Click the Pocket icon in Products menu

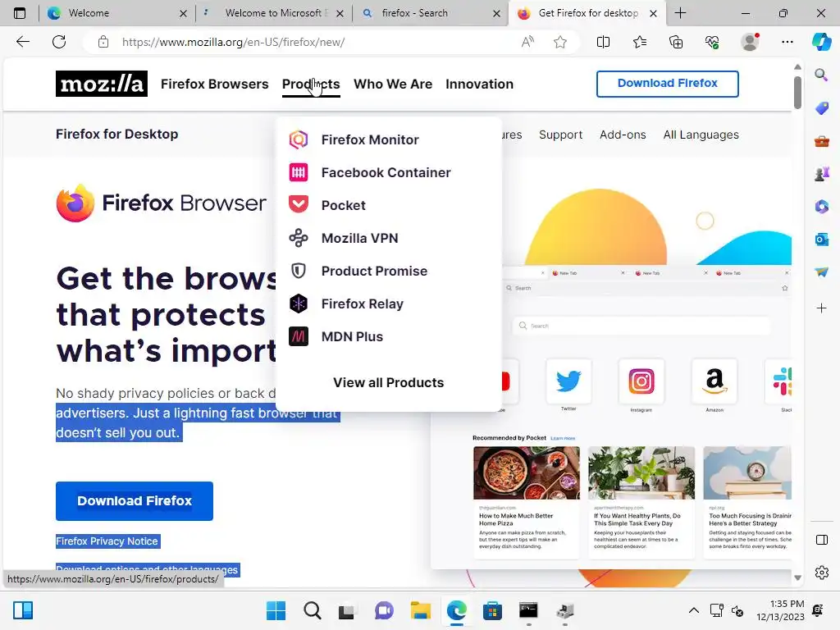click(299, 204)
